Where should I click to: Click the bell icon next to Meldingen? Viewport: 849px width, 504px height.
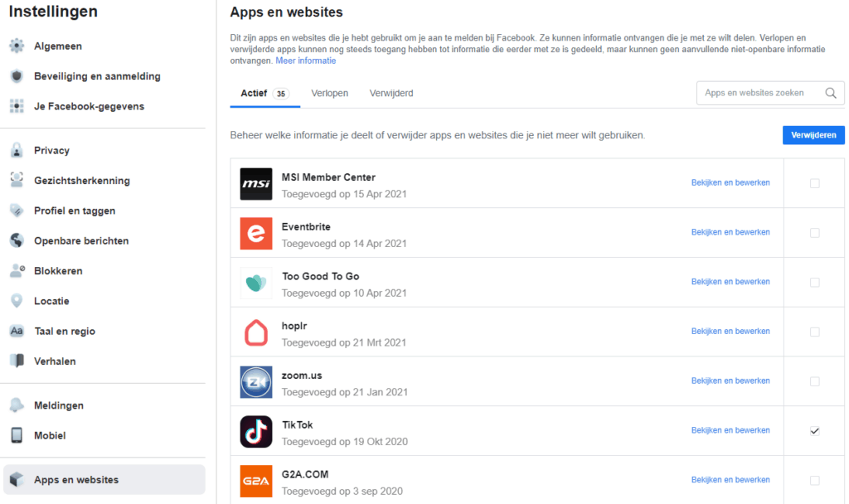pos(17,405)
